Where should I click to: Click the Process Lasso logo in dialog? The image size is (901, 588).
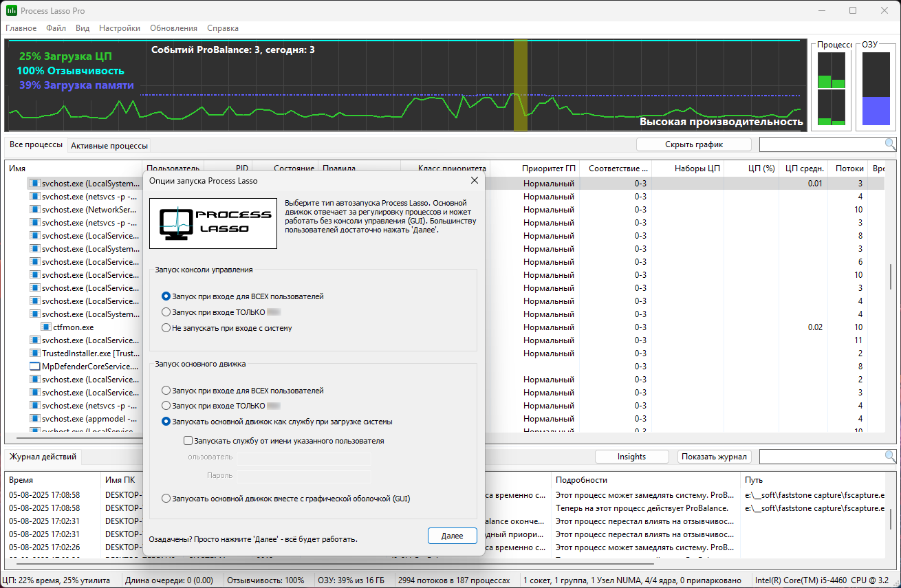213,223
